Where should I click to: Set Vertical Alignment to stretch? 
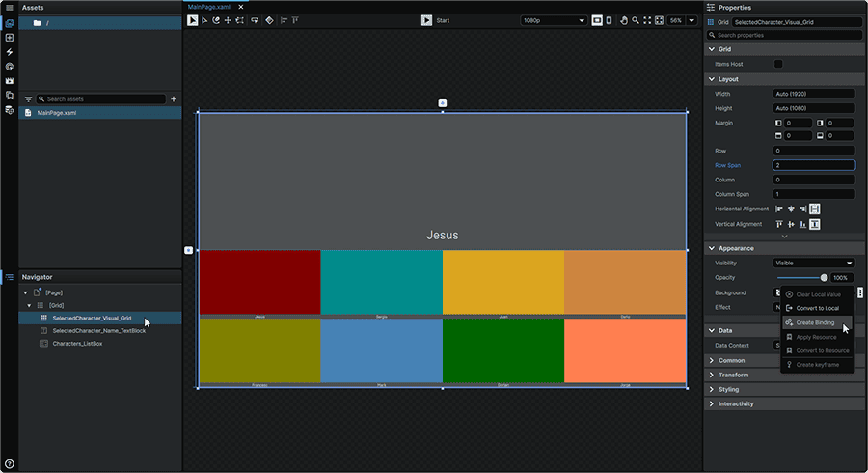click(x=815, y=224)
